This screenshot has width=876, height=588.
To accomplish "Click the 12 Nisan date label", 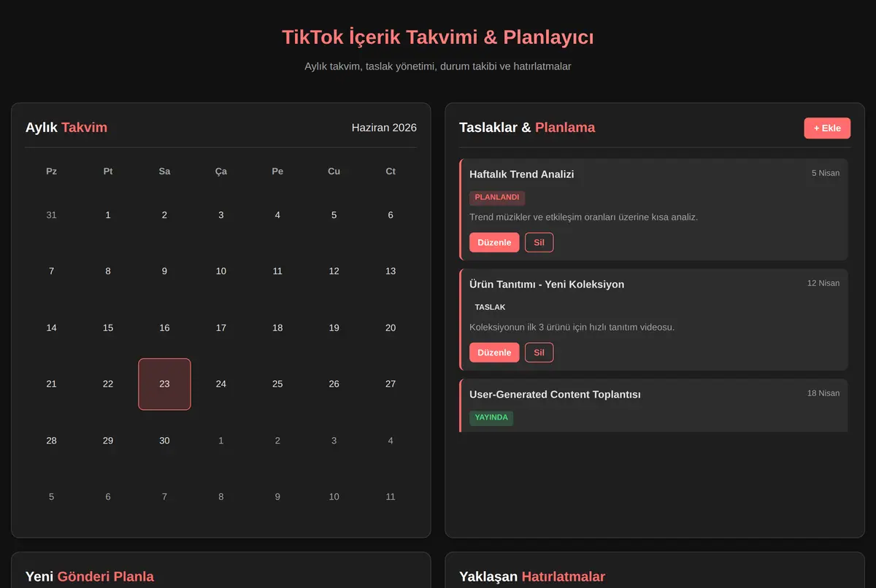I will click(823, 283).
